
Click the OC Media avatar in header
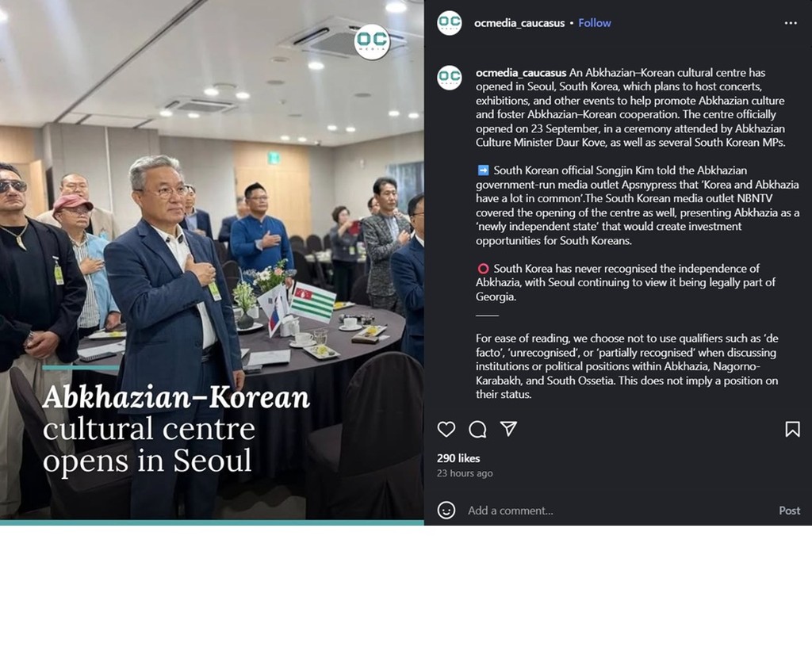pos(449,23)
